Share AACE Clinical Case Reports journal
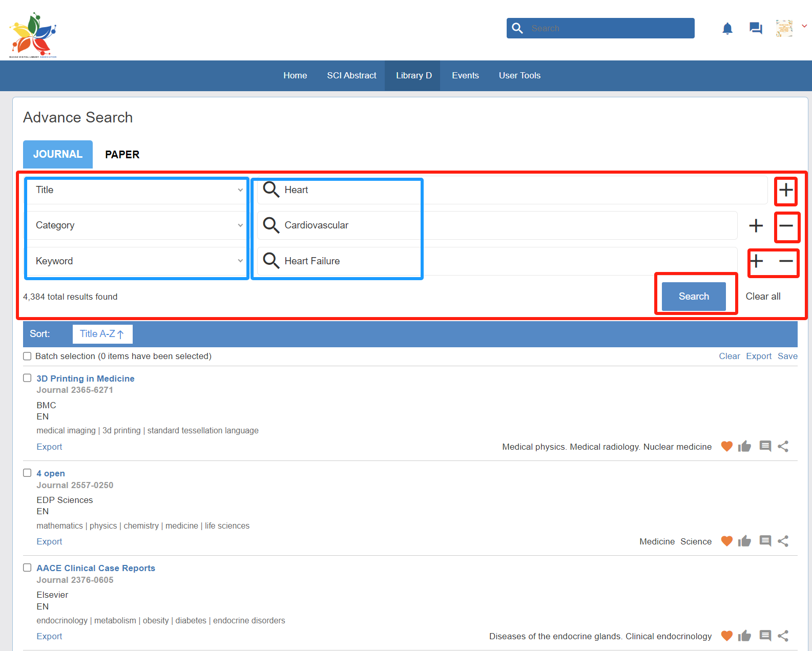 (x=783, y=636)
